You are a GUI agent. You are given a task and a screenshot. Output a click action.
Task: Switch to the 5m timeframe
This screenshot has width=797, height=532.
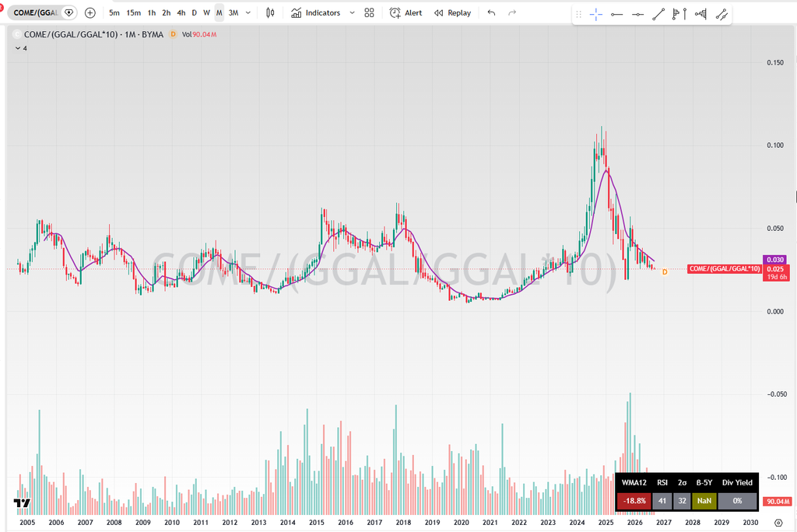[x=114, y=12]
